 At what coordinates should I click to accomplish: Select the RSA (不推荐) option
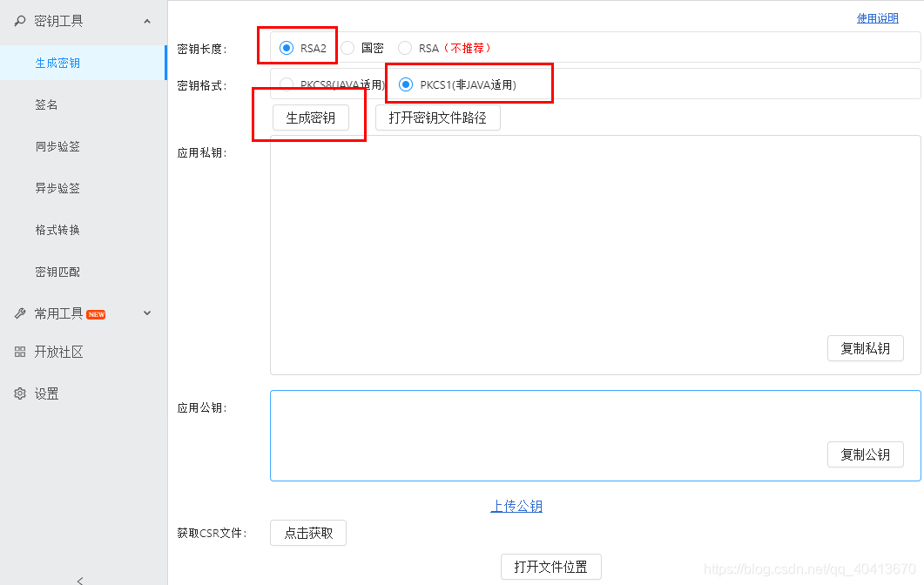click(405, 48)
